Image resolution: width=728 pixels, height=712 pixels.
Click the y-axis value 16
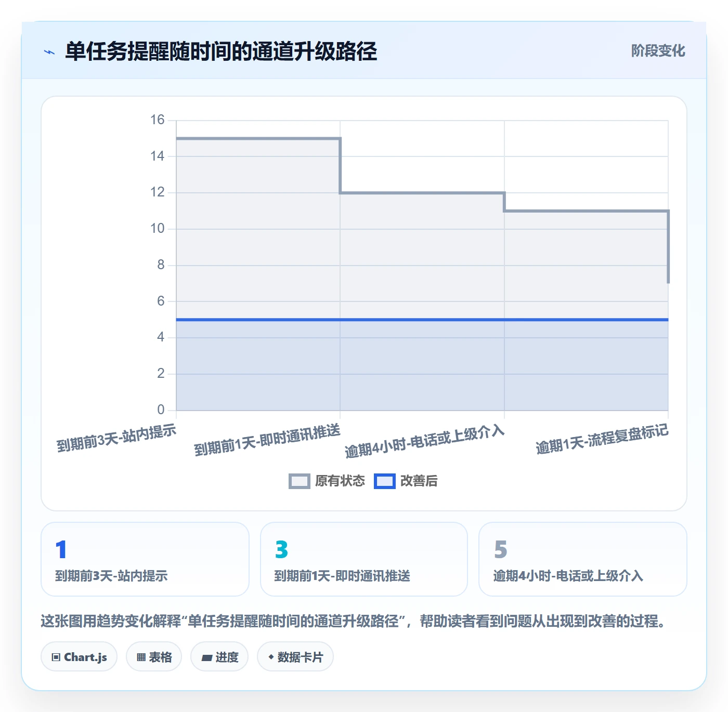tap(157, 120)
